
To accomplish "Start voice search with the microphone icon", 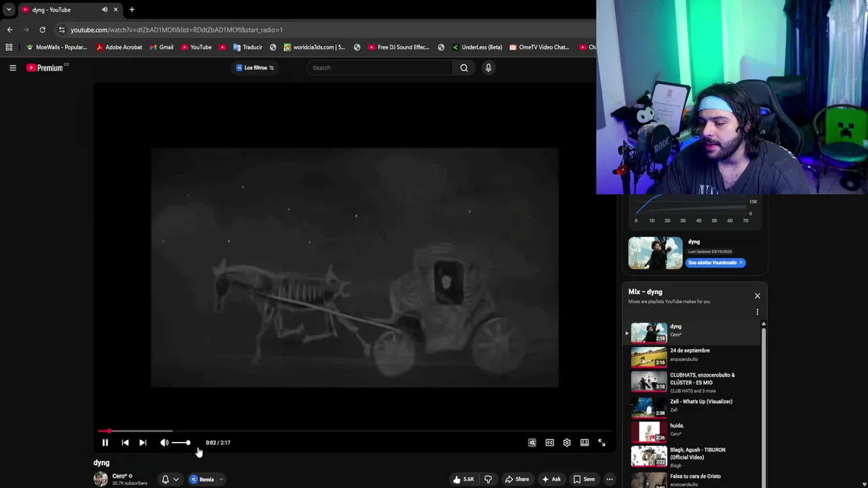I will [488, 68].
